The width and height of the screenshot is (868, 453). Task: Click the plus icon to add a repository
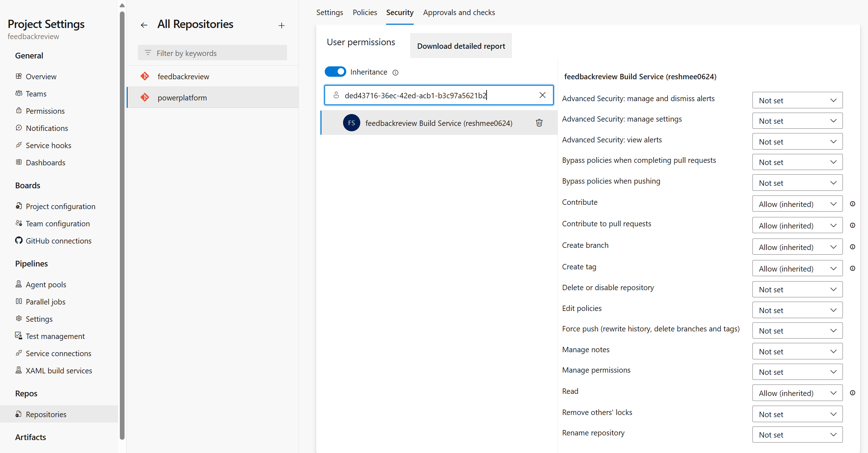pos(281,25)
